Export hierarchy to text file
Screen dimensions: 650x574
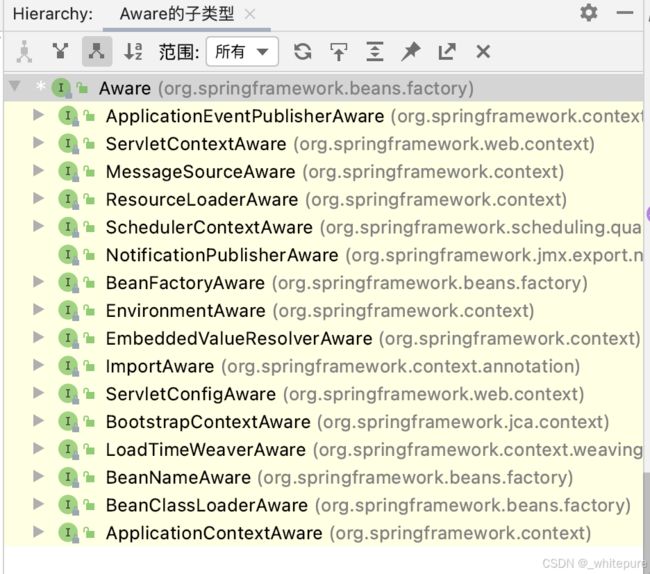tap(447, 52)
